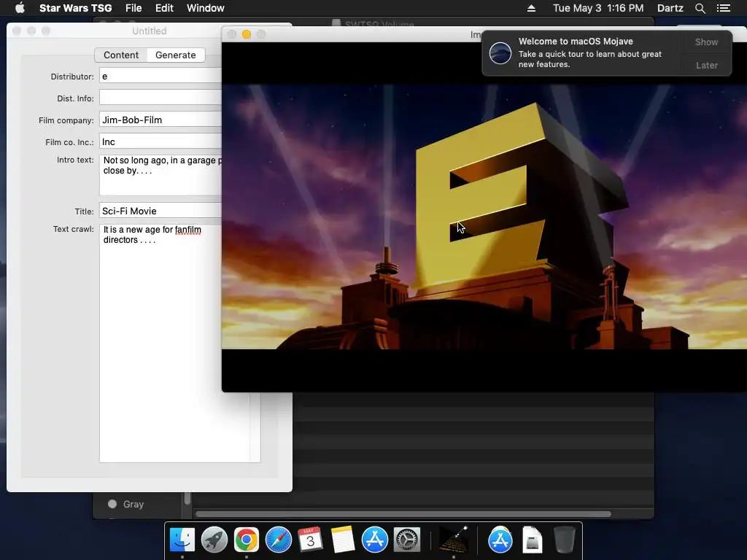Image resolution: width=747 pixels, height=560 pixels.
Task: Click the Film co. Inc. field
Action: click(160, 141)
